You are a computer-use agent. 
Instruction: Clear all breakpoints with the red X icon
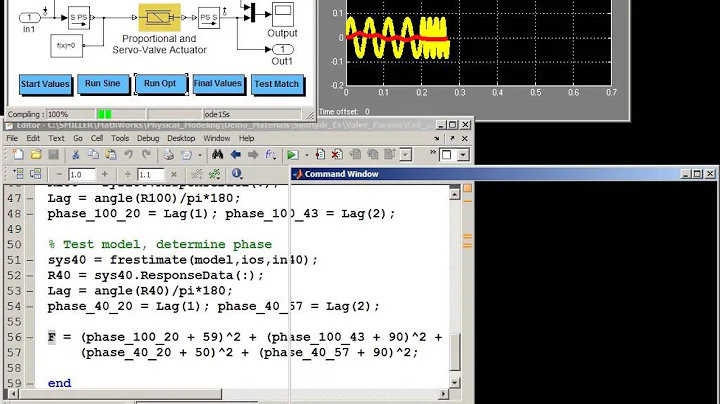click(x=337, y=155)
